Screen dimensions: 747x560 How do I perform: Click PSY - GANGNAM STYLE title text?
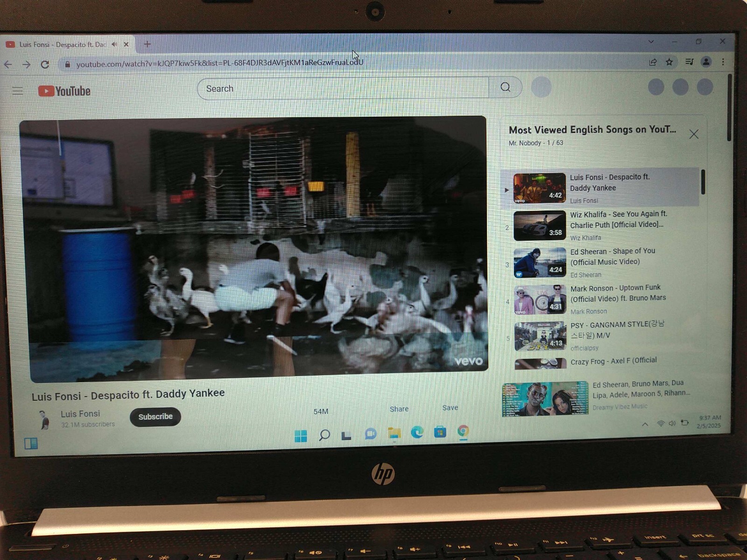tap(617, 329)
